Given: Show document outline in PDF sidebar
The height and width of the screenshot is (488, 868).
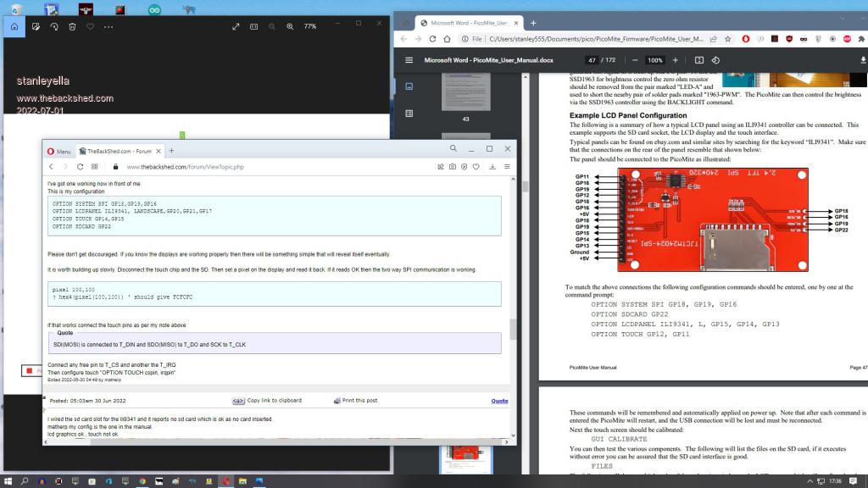Looking at the screenshot, I should 409,113.
